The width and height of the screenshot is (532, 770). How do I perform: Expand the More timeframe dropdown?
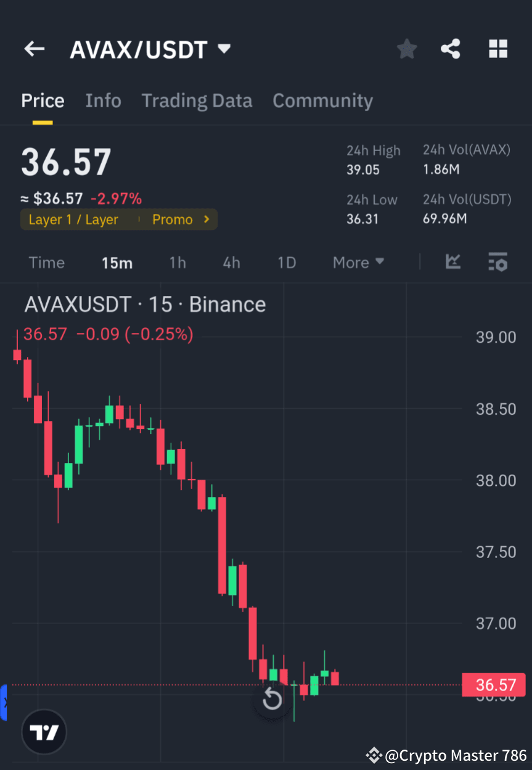click(358, 262)
